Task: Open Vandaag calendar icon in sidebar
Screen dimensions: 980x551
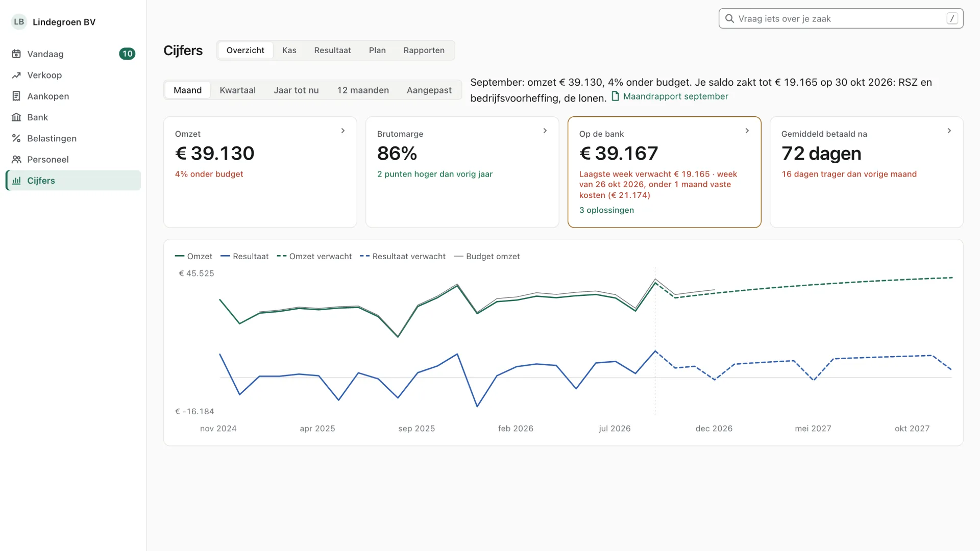Action: 16,54
